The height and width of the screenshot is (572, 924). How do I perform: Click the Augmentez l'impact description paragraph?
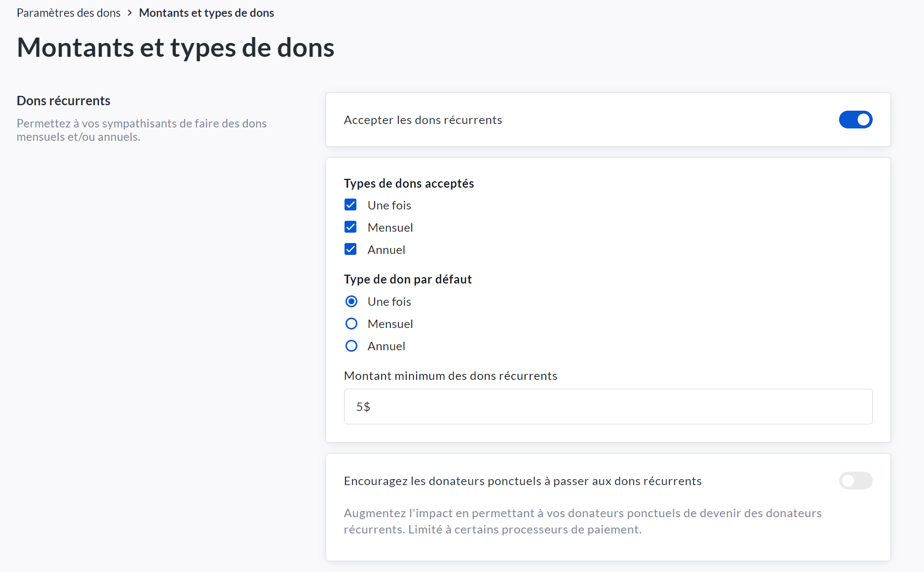tap(582, 521)
